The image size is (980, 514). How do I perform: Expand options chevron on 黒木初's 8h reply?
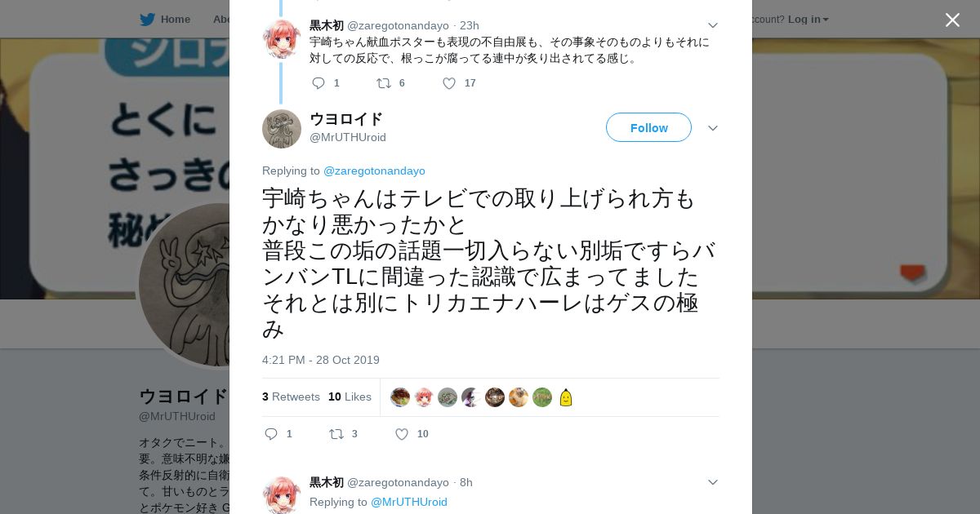click(x=712, y=482)
